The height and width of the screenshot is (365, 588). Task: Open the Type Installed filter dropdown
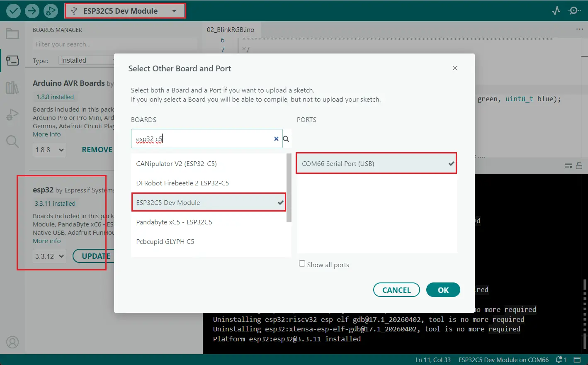86,61
